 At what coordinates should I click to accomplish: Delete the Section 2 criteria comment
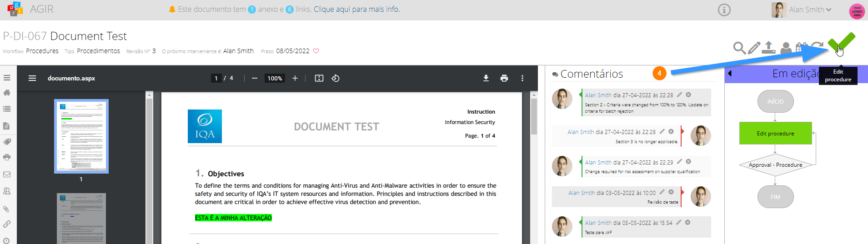pyautogui.click(x=688, y=95)
